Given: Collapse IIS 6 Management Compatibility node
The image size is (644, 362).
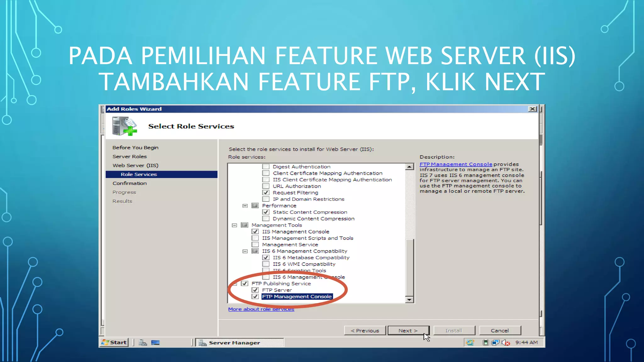Looking at the screenshot, I should [x=245, y=251].
